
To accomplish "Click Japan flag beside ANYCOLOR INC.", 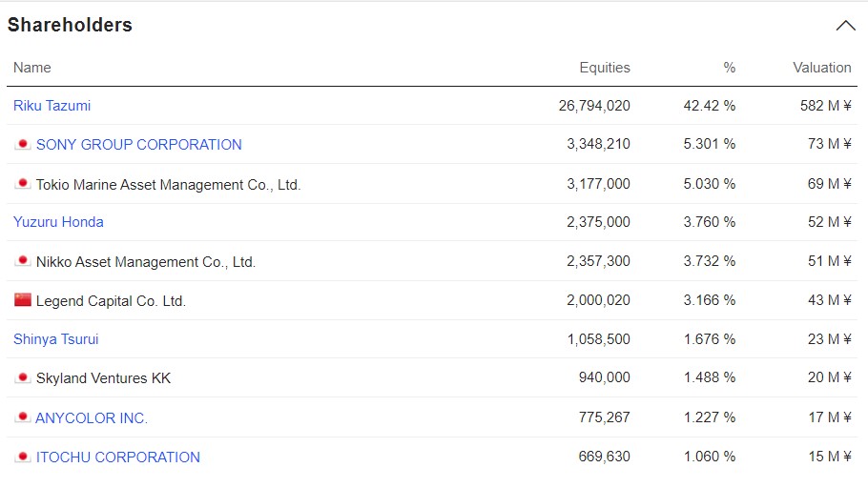I will click(x=23, y=417).
